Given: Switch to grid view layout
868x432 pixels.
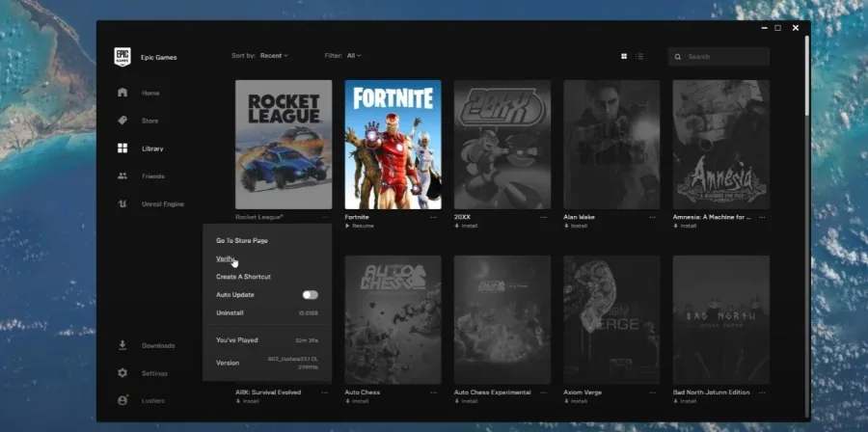Looking at the screenshot, I should pyautogui.click(x=624, y=57).
